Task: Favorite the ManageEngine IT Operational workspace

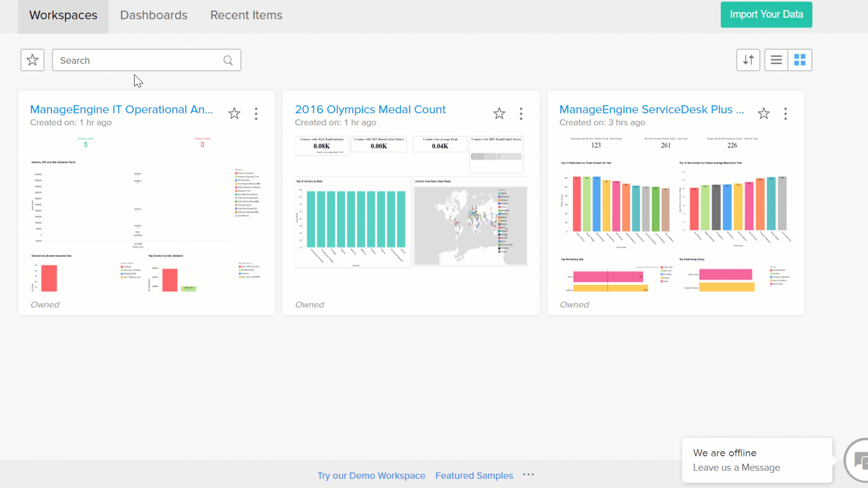Action: coord(234,113)
